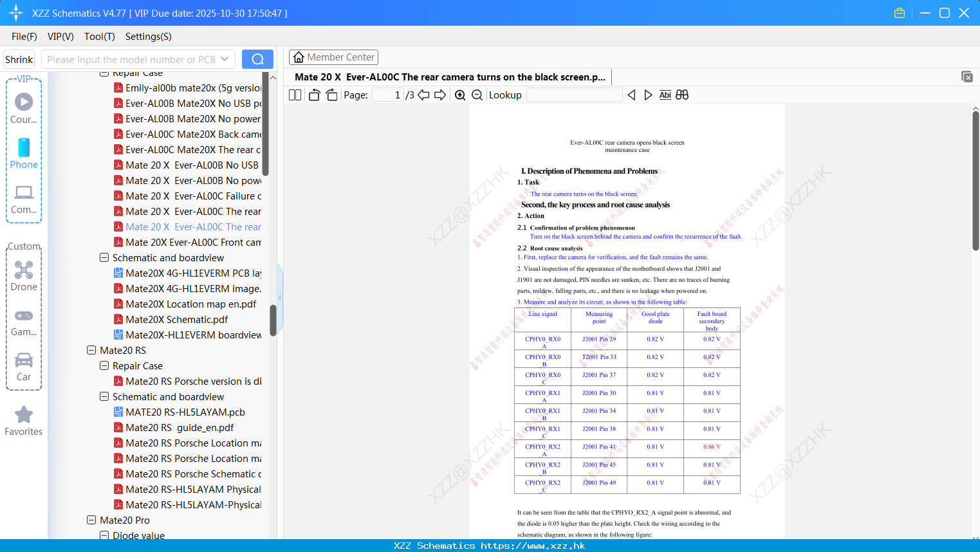The image size is (980, 552).
Task: Select the Mate 20 X rear camera document tab
Action: tap(450, 77)
